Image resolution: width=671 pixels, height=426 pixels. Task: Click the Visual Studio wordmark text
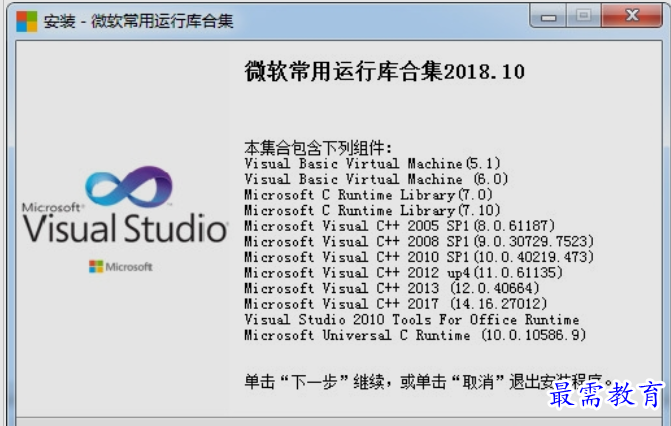tap(125, 229)
